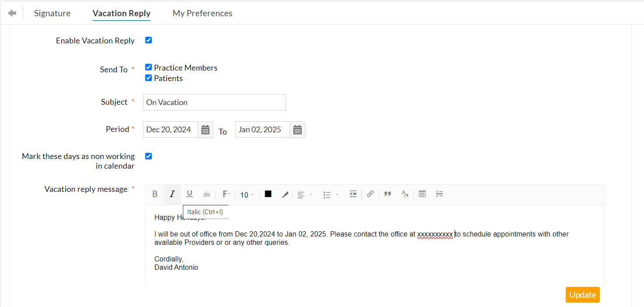Image resolution: width=644 pixels, height=307 pixels.
Task: Switch to the Signature tab
Action: click(52, 13)
